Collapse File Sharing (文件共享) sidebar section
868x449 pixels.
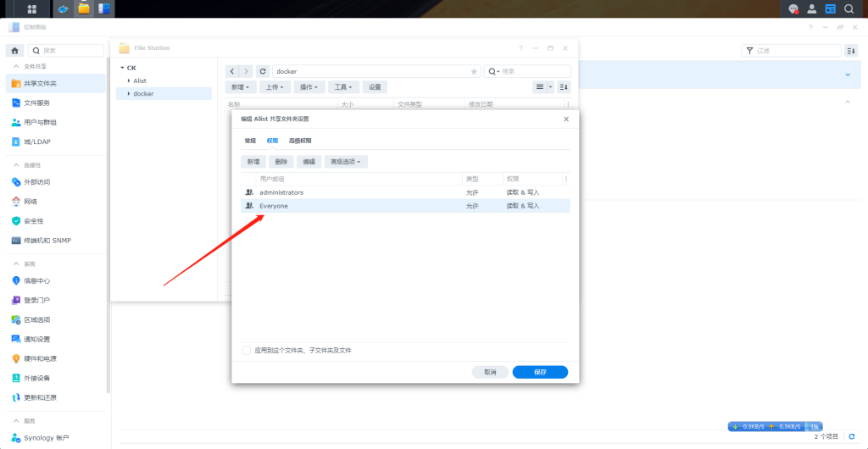point(15,66)
